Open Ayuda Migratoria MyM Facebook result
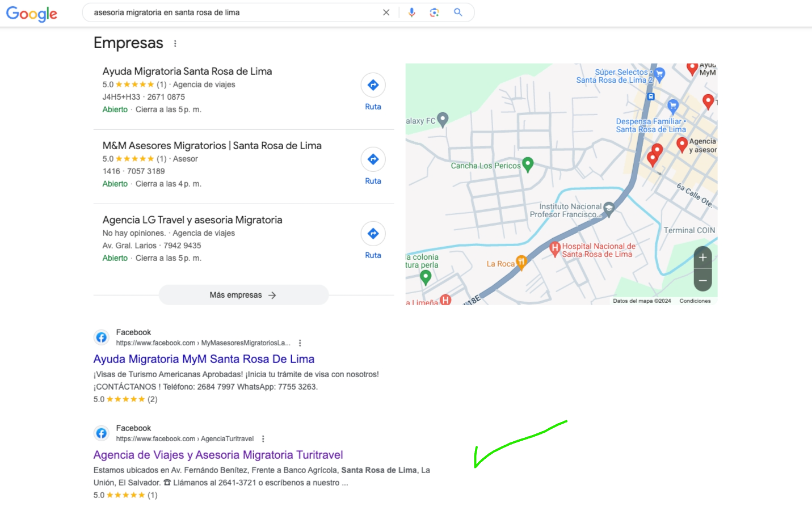This screenshot has width=812, height=511. pos(204,359)
